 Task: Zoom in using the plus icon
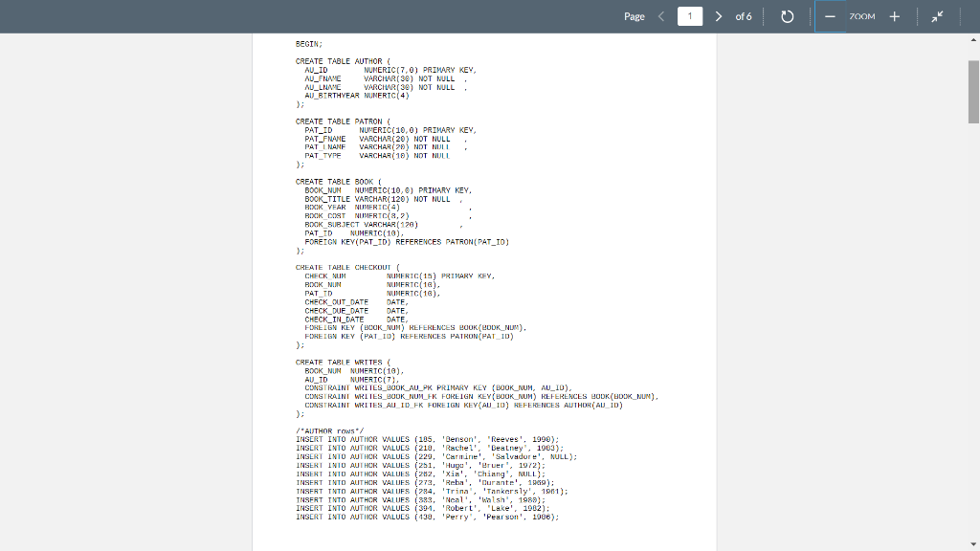pos(893,16)
